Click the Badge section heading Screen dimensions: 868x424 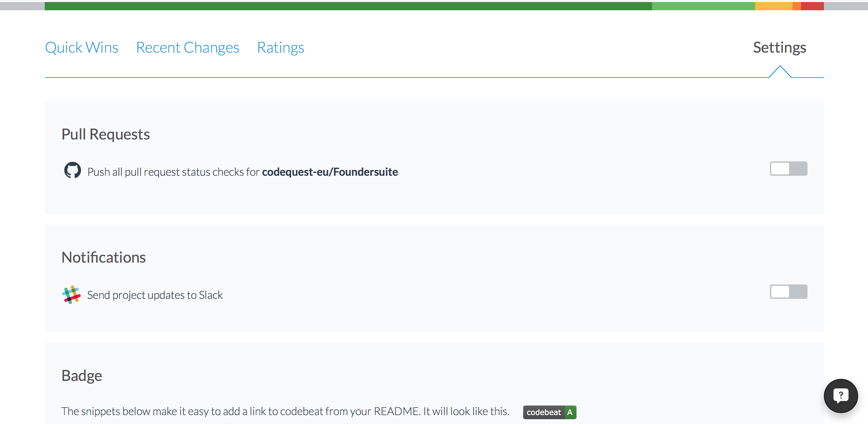coord(82,376)
